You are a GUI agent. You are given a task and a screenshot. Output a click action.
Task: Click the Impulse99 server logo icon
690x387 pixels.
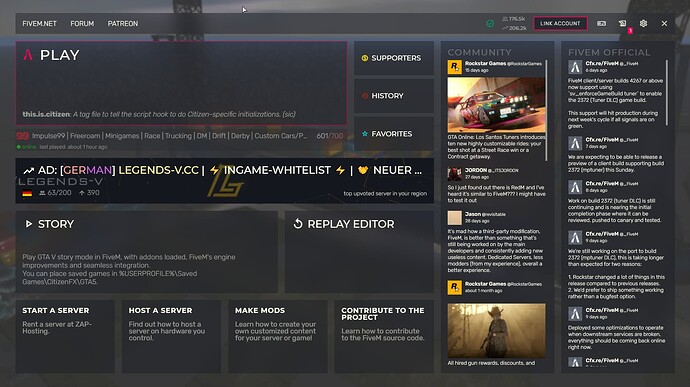(x=22, y=136)
